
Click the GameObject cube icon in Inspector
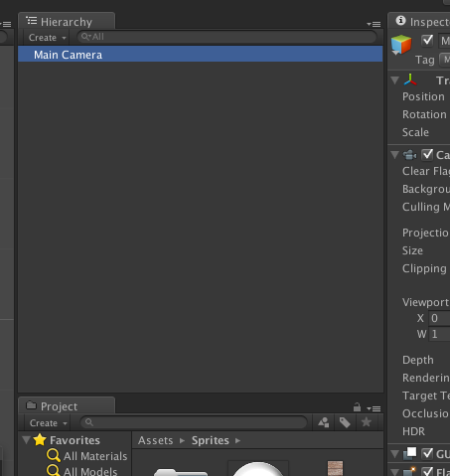tap(401, 45)
